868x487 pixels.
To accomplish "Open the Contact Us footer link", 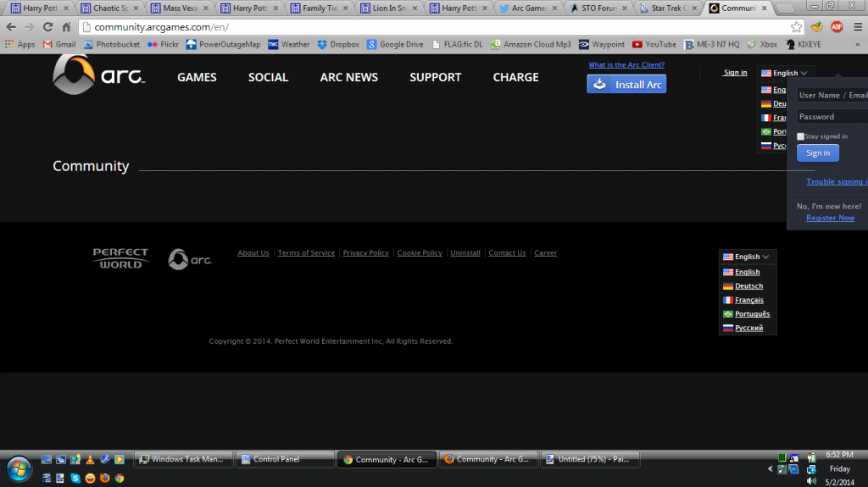I will click(507, 253).
